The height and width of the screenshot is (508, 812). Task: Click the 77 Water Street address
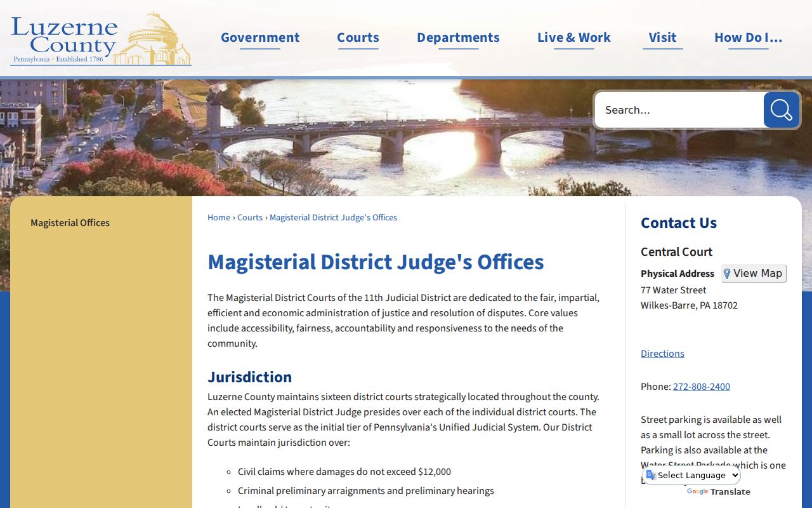(x=673, y=290)
